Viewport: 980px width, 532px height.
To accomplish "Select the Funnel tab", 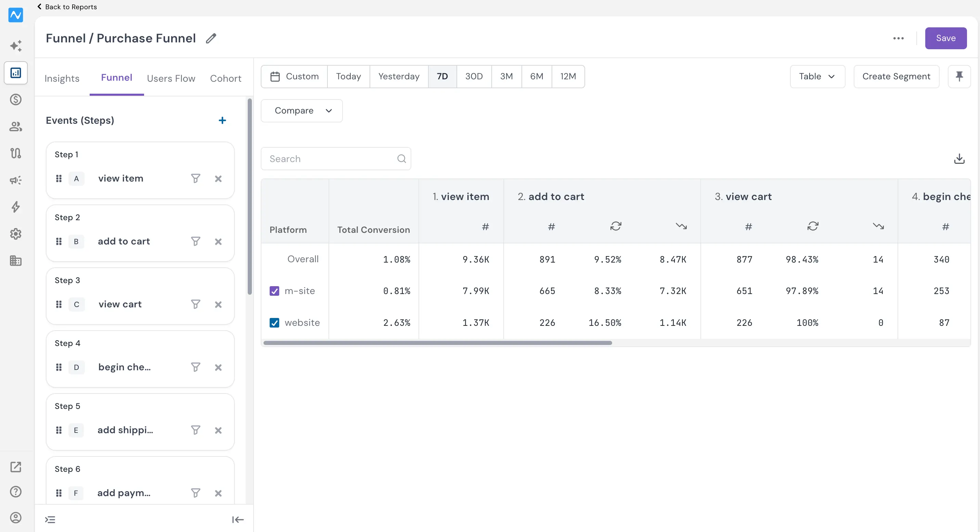I will (116, 78).
